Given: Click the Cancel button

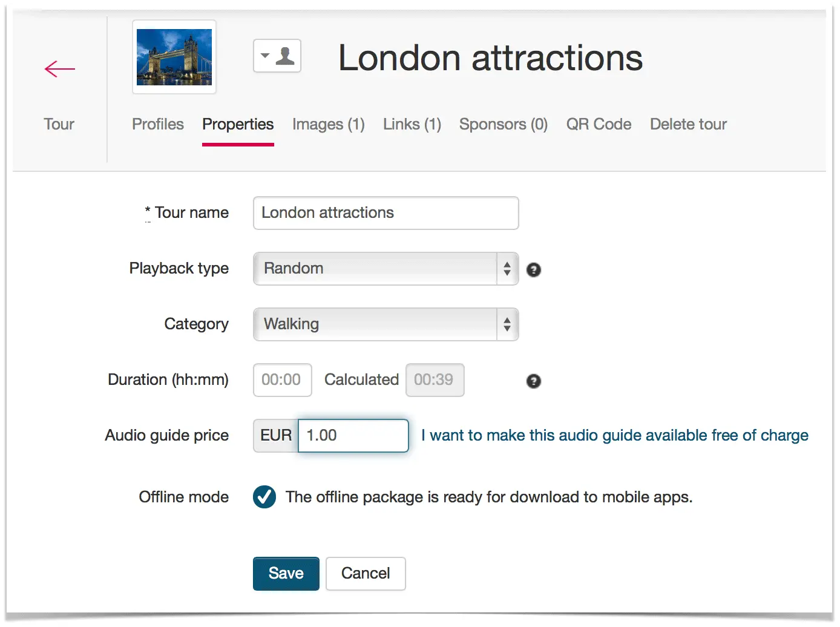Looking at the screenshot, I should (366, 574).
